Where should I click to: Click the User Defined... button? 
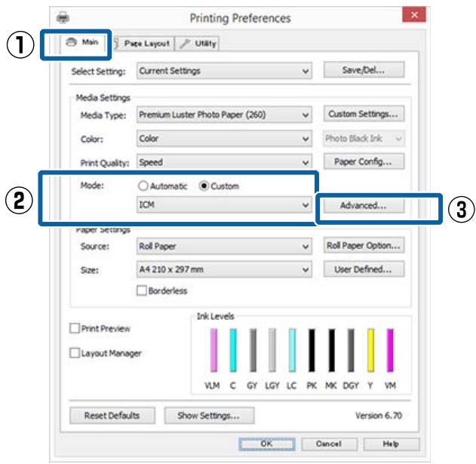(x=364, y=269)
